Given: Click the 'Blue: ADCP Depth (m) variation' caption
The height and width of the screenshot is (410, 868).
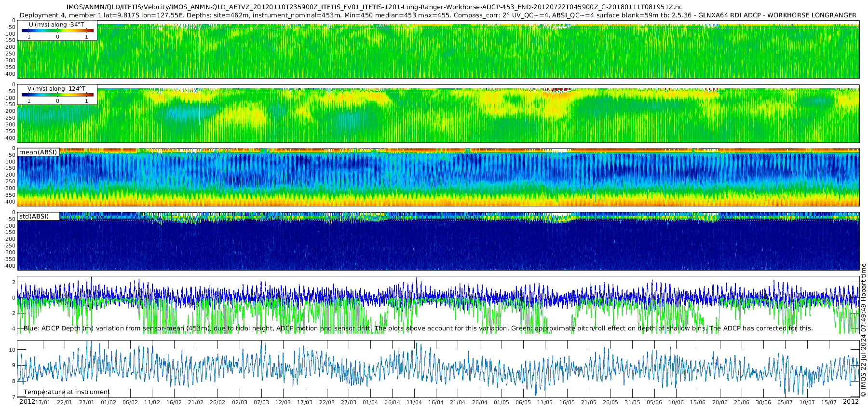Looking at the screenshot, I should click(x=418, y=328).
